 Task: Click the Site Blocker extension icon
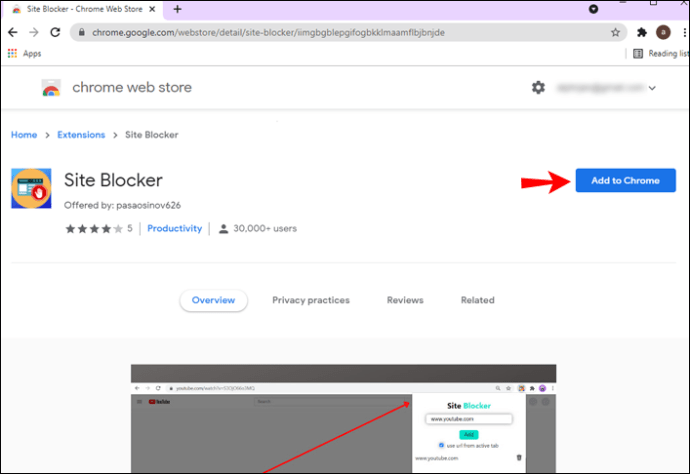pyautogui.click(x=31, y=188)
